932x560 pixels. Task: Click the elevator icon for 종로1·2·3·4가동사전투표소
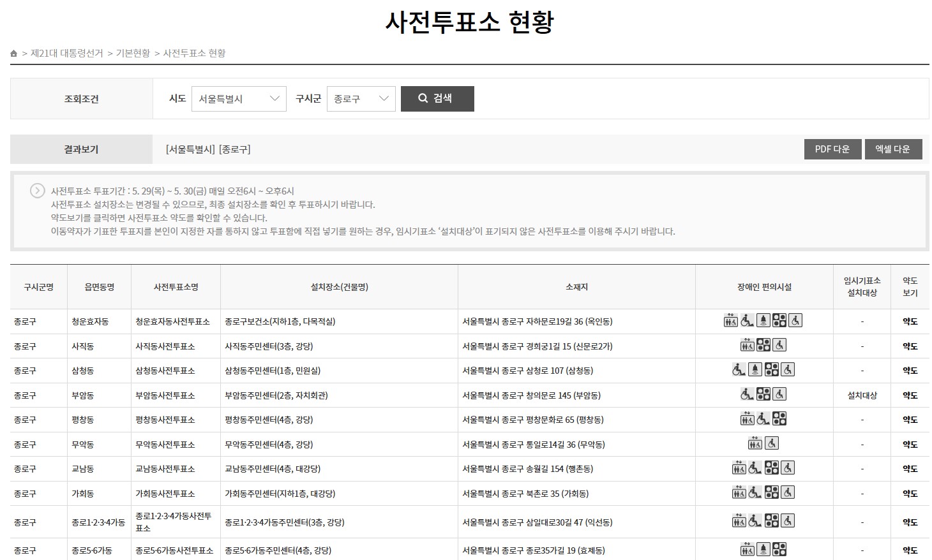click(x=739, y=521)
